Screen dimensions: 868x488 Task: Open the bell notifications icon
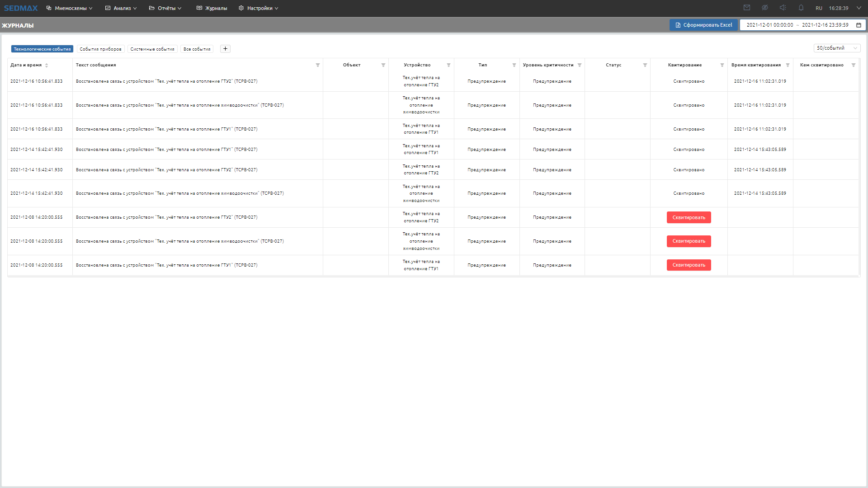coord(801,8)
